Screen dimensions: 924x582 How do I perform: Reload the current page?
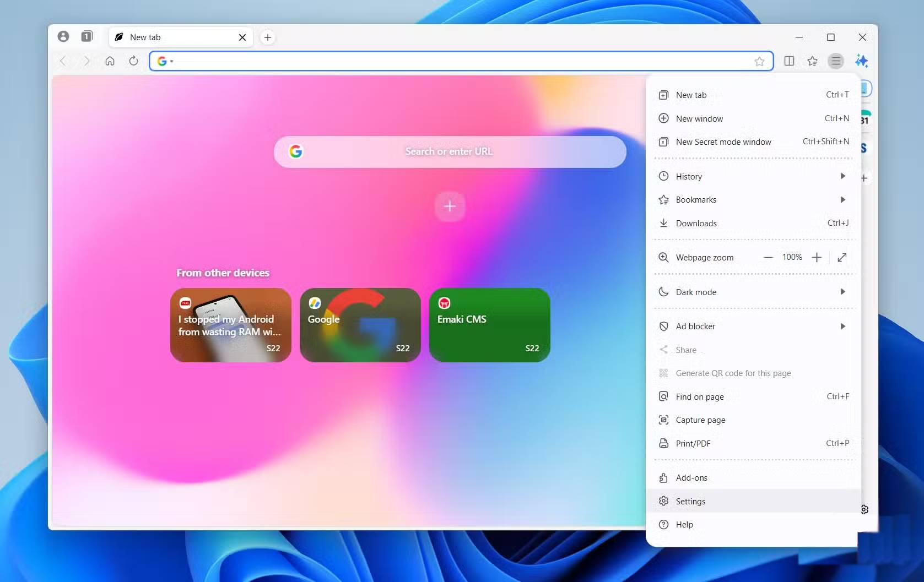[134, 61]
